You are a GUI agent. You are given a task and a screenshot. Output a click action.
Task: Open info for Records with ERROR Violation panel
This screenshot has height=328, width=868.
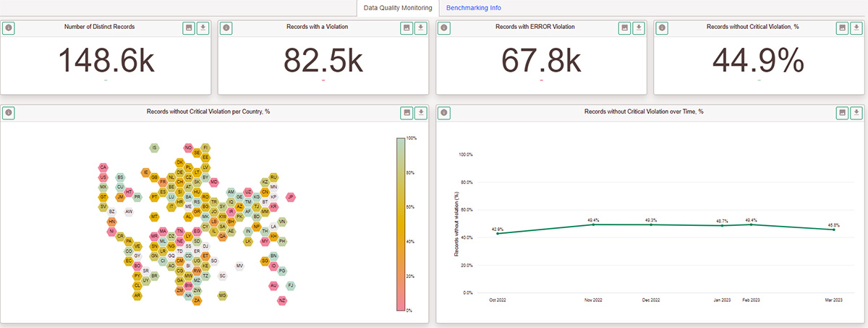coord(445,28)
